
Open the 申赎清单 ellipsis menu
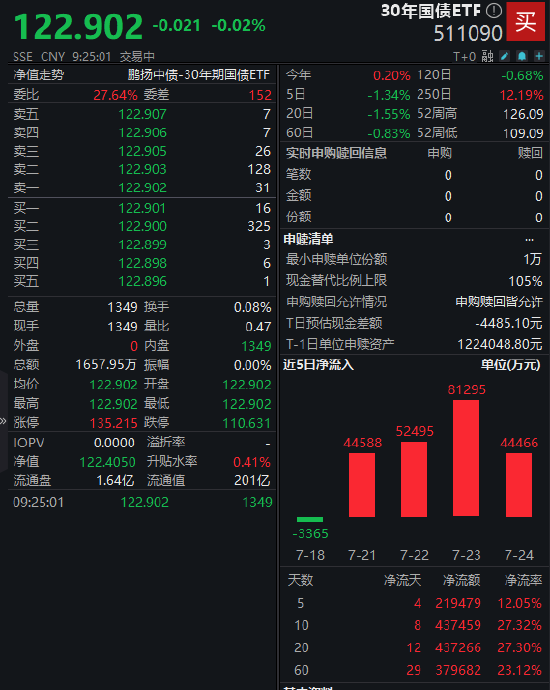tap(529, 240)
